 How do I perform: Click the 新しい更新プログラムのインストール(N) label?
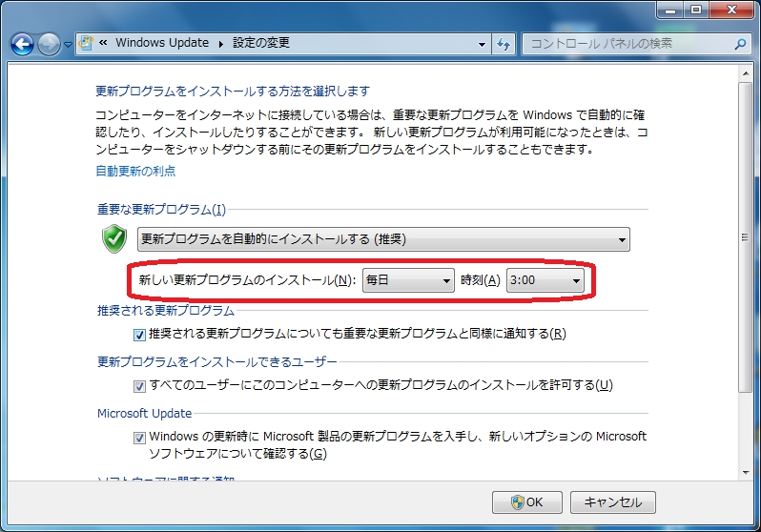248,280
